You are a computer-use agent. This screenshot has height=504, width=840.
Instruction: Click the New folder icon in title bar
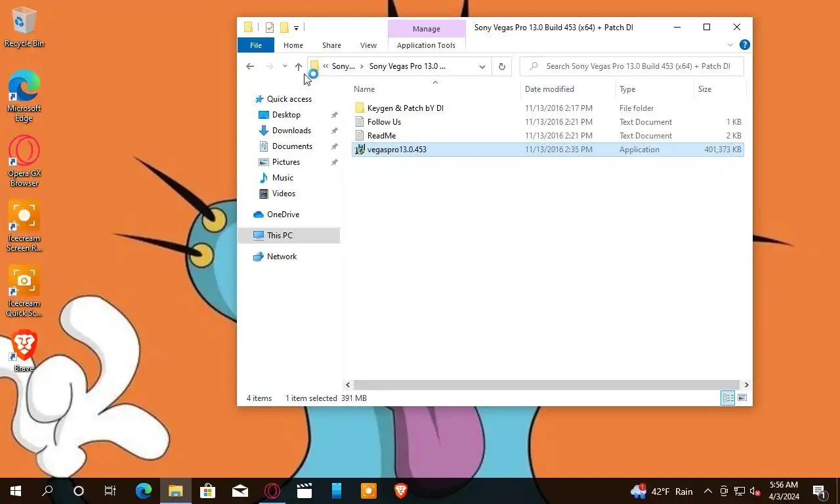(x=284, y=28)
